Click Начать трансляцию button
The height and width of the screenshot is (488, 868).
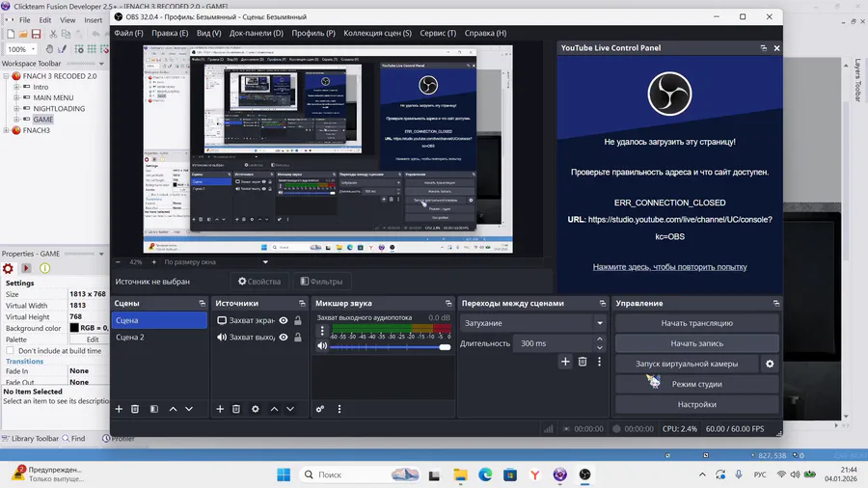pyautogui.click(x=697, y=323)
